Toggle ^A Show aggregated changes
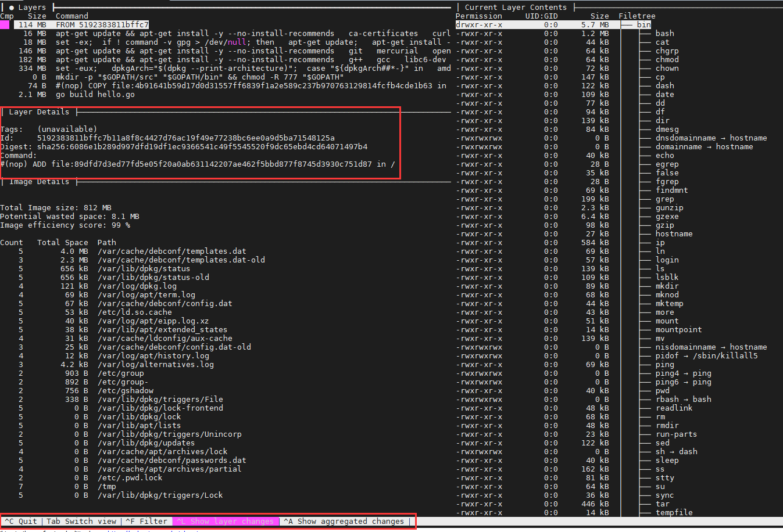This screenshot has height=532, width=783. [344, 522]
